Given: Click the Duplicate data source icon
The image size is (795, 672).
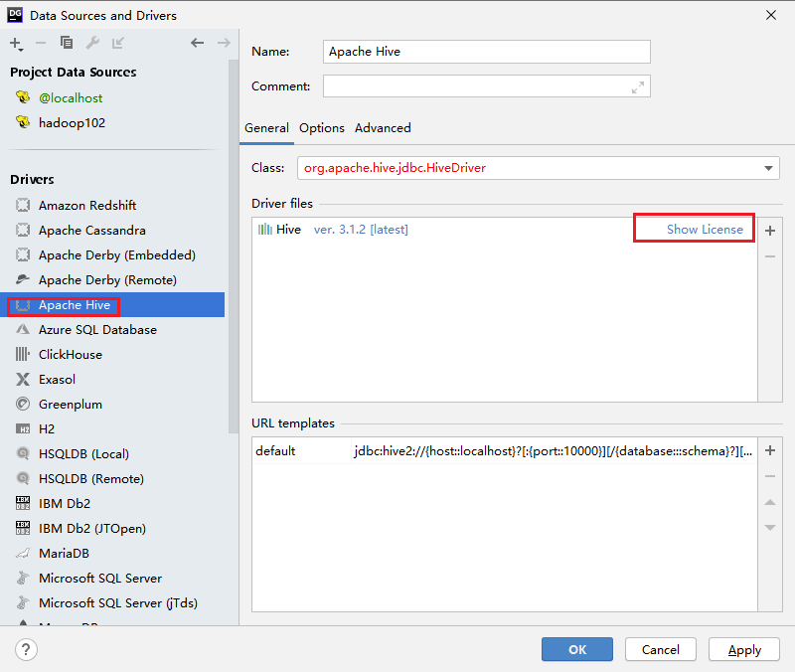Looking at the screenshot, I should point(67,43).
